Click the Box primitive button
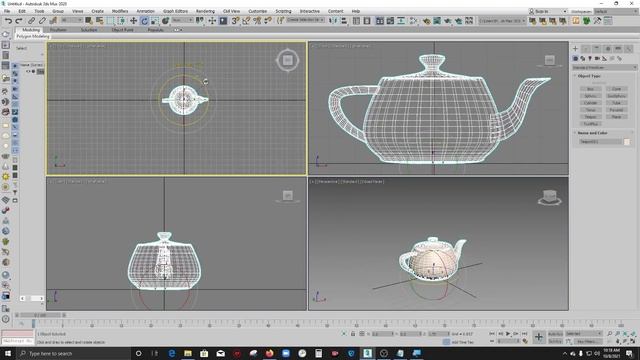640x360 pixels. pyautogui.click(x=591, y=89)
